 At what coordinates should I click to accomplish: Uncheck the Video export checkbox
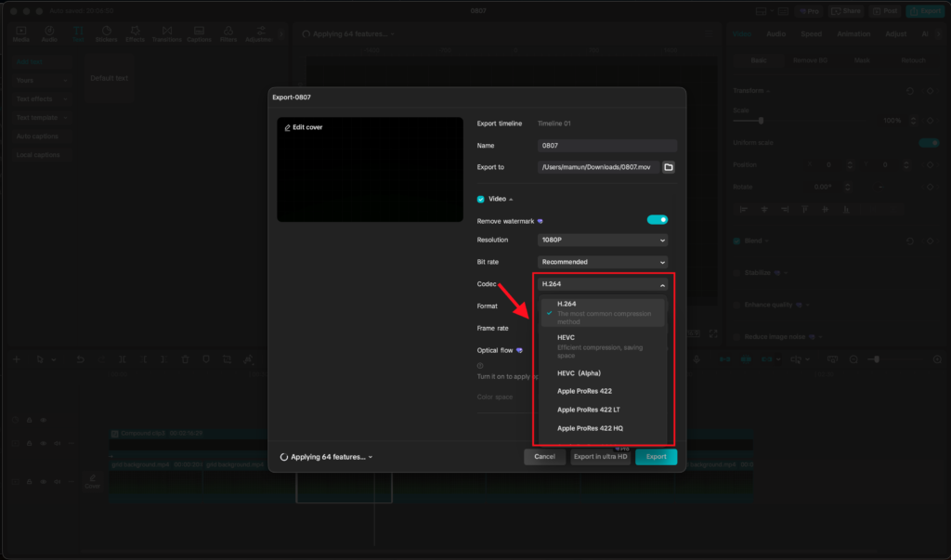coord(481,199)
